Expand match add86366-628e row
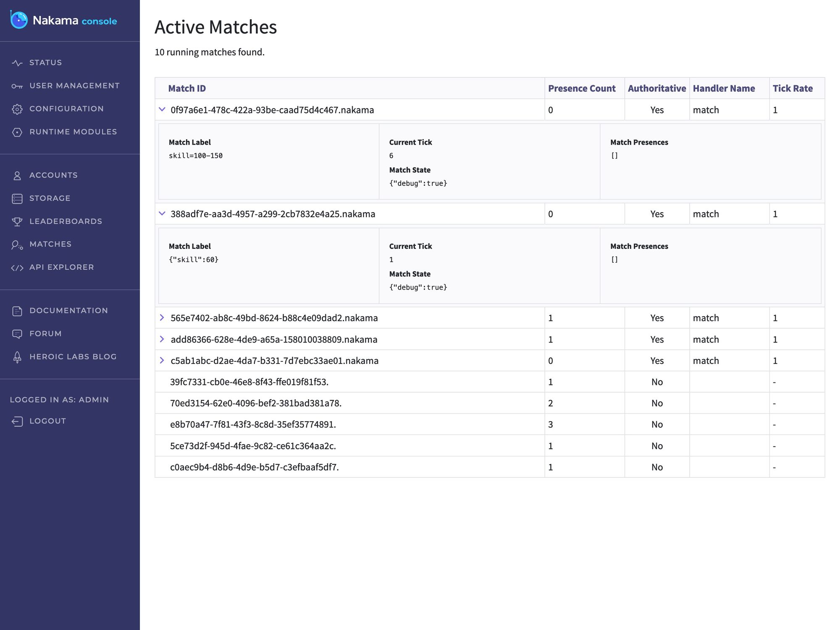Viewport: 840px width, 630px height. click(162, 339)
